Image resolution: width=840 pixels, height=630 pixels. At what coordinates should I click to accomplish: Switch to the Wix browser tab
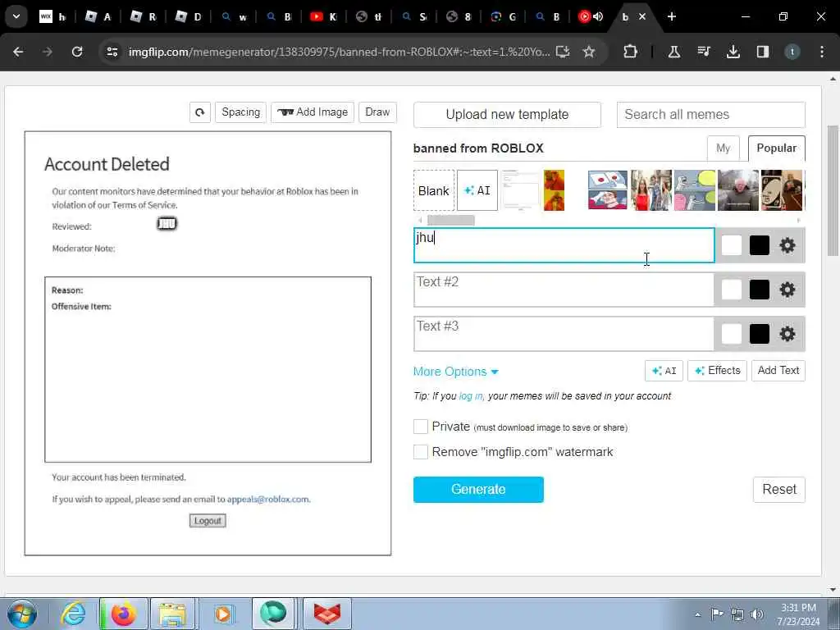[x=52, y=16]
